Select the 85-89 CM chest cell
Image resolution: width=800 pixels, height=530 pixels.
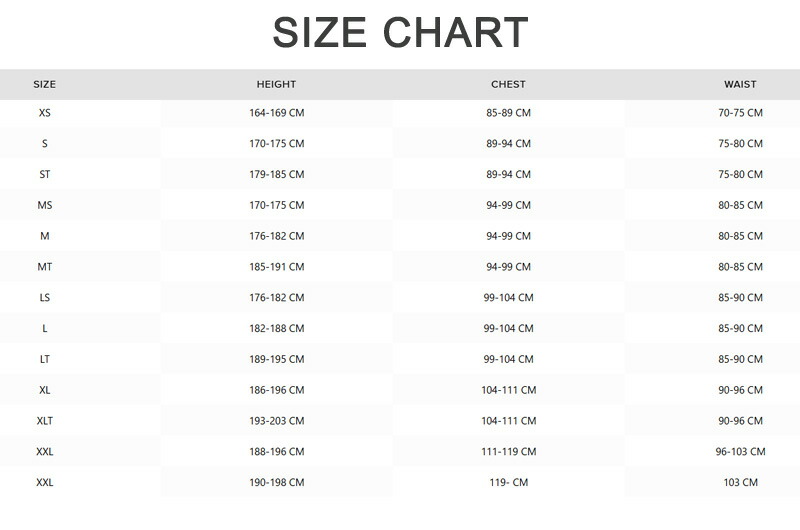508,113
